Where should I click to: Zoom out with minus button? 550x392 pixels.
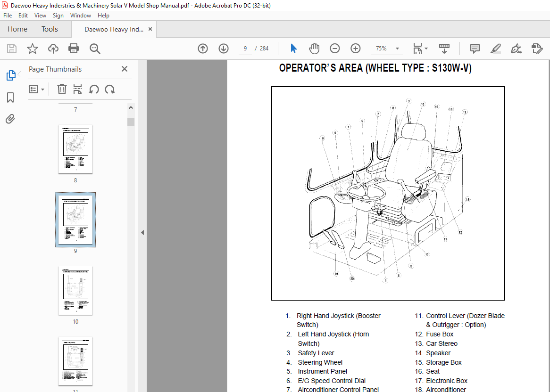(334, 49)
